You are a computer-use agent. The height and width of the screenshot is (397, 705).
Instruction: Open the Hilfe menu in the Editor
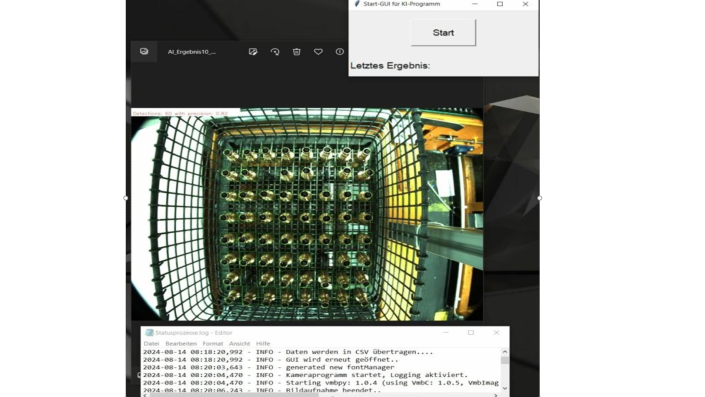263,343
